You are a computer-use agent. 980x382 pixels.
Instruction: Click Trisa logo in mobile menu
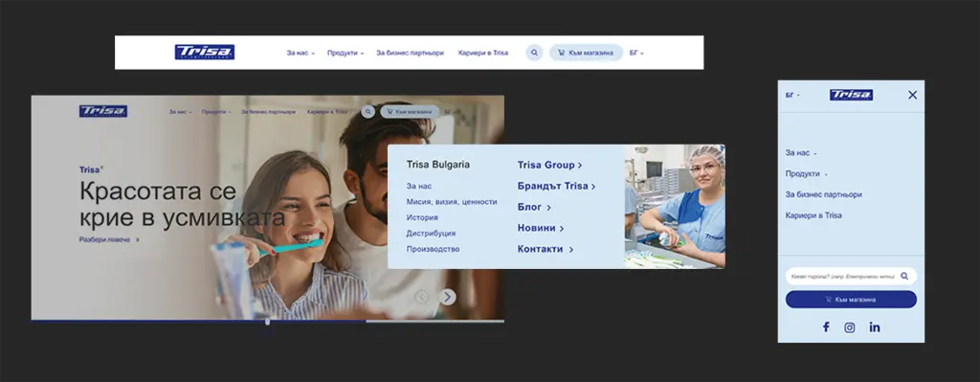coord(851,95)
